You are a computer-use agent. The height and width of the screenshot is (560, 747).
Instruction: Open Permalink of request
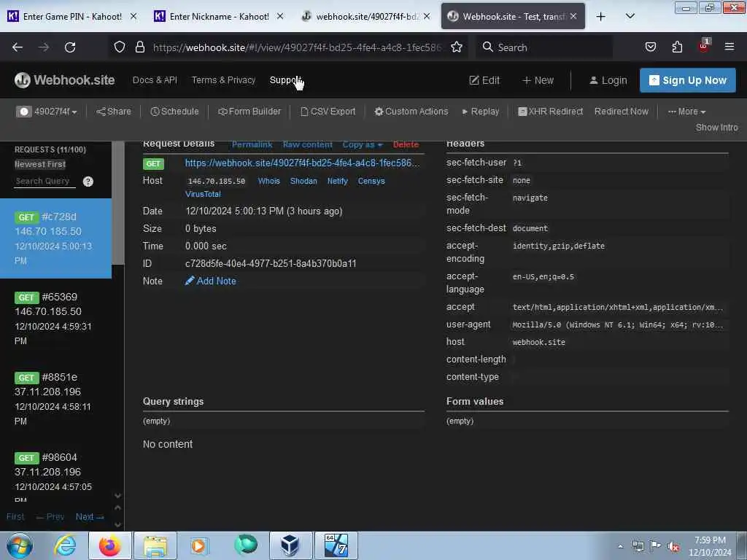[252, 144]
